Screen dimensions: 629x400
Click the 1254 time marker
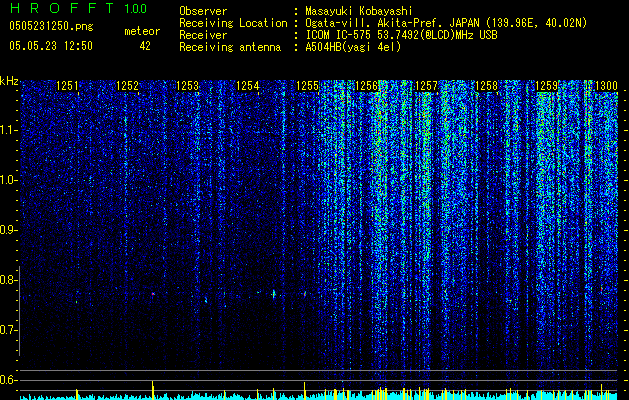(248, 85)
